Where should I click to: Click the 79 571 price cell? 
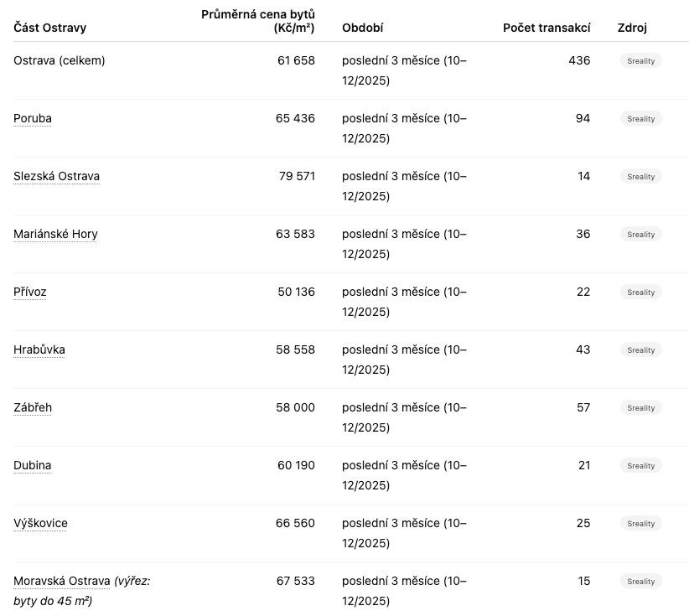[297, 176]
